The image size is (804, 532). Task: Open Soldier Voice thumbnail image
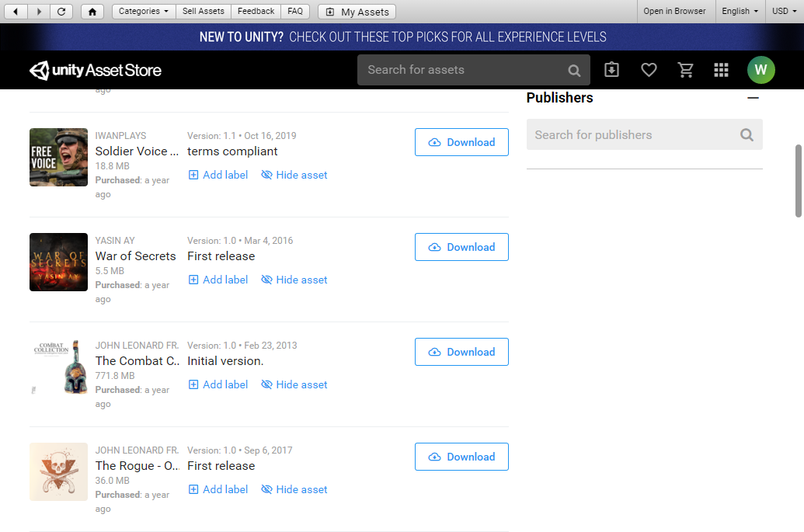click(x=58, y=158)
